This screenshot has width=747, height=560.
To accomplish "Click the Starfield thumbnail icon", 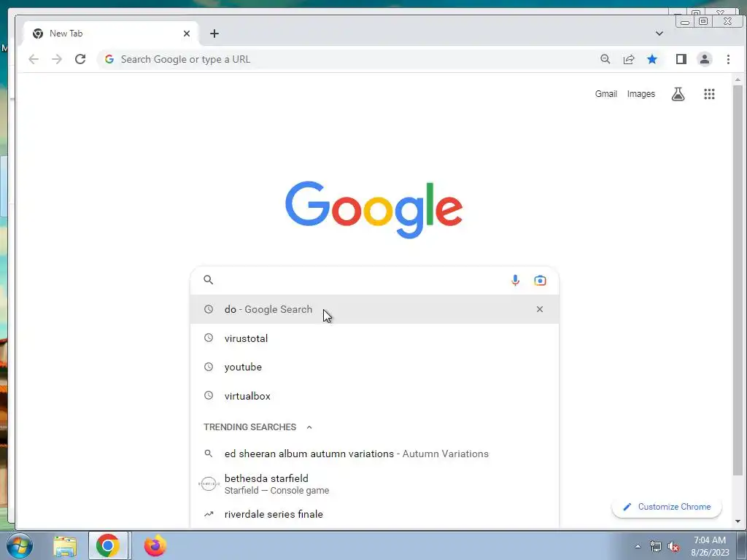I will pos(208,484).
